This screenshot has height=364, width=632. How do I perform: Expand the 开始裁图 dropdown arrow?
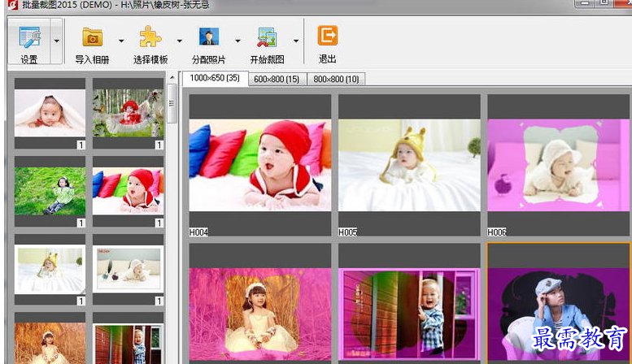[x=296, y=41]
